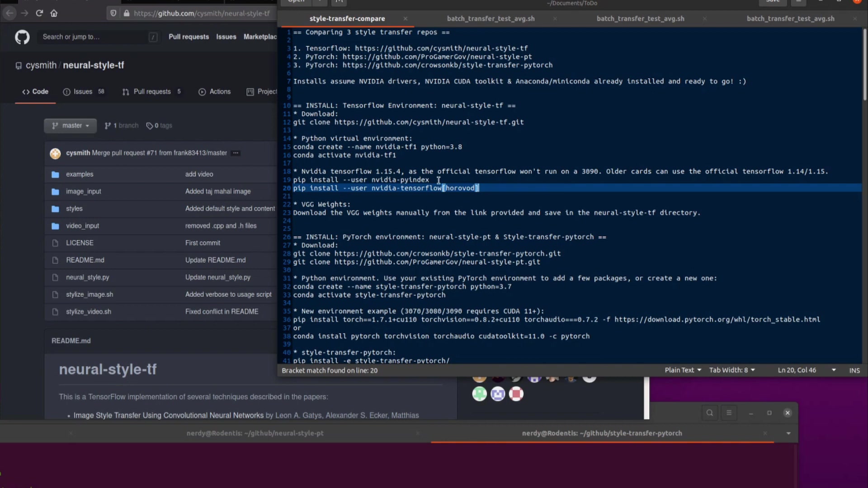Select the Projects repository tab
The image size is (868, 488).
262,92
